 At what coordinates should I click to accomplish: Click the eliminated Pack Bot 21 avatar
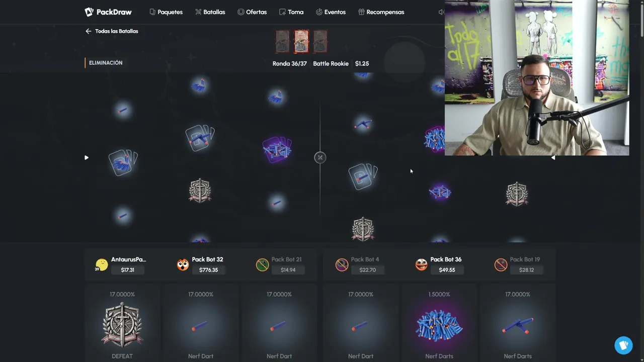point(262,264)
